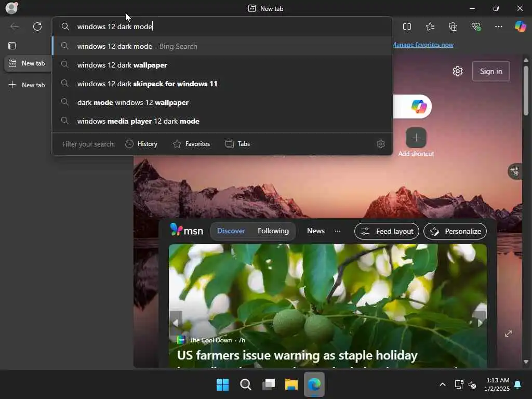Reload the page with refresh icon
Viewport: 532px width, 399px height.
click(x=37, y=26)
